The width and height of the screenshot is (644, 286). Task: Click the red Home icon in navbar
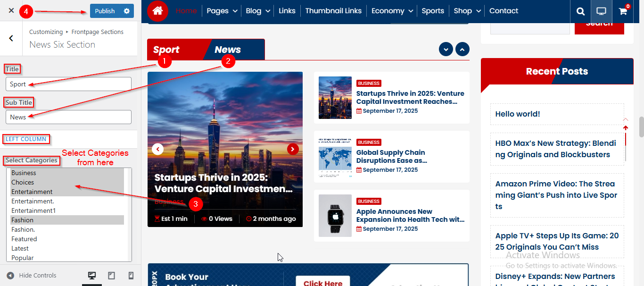[157, 11]
